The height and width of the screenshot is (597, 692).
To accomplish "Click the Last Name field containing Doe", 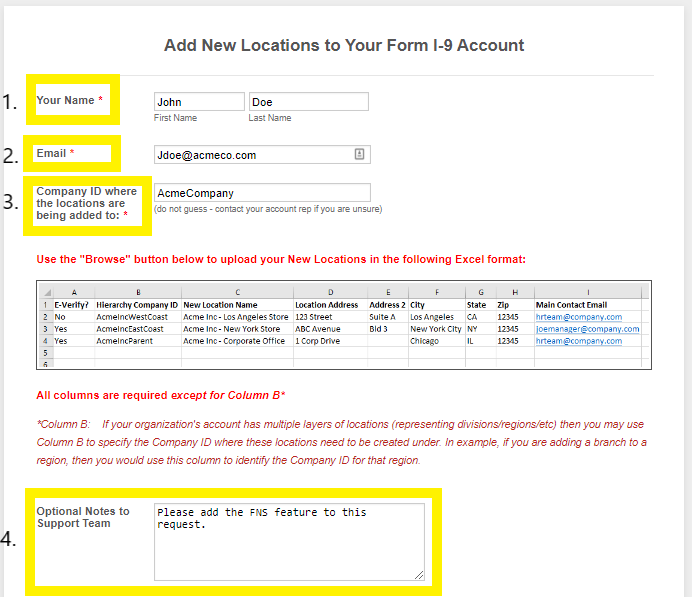I will 308,102.
